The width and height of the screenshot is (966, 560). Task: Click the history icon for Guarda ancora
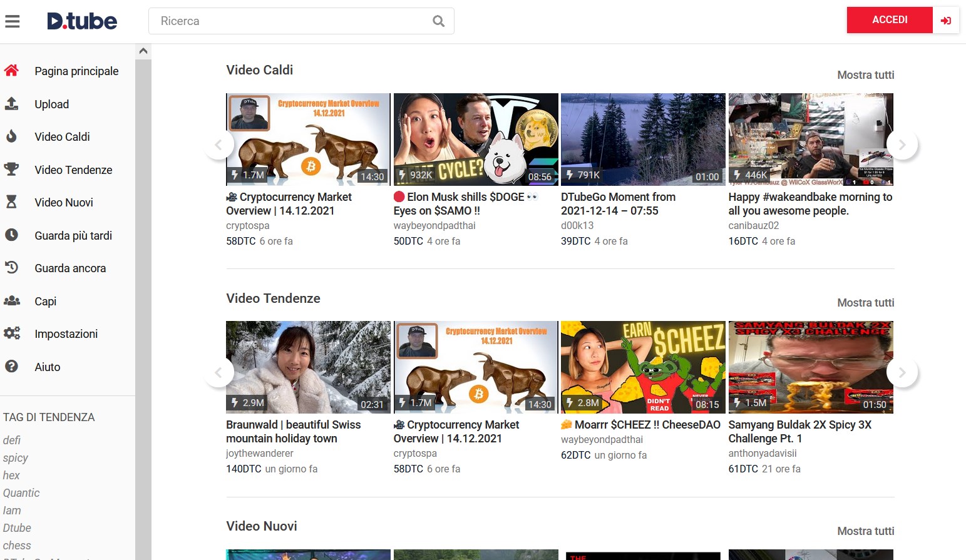tap(11, 268)
